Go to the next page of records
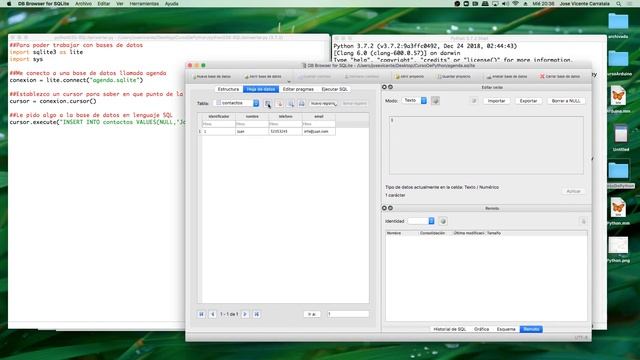640x360 pixels. click(245, 314)
